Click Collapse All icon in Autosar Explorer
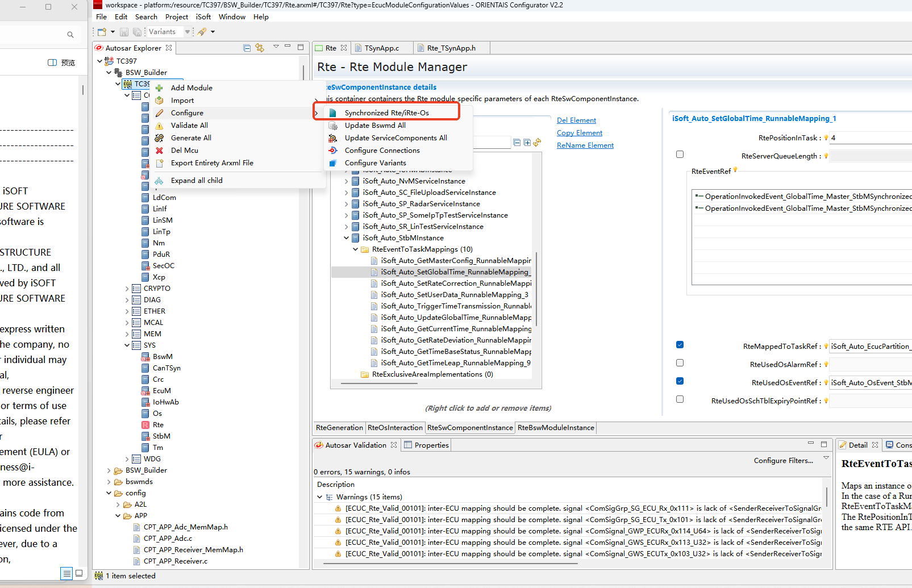Screen dimensions: 912x588 [247, 48]
